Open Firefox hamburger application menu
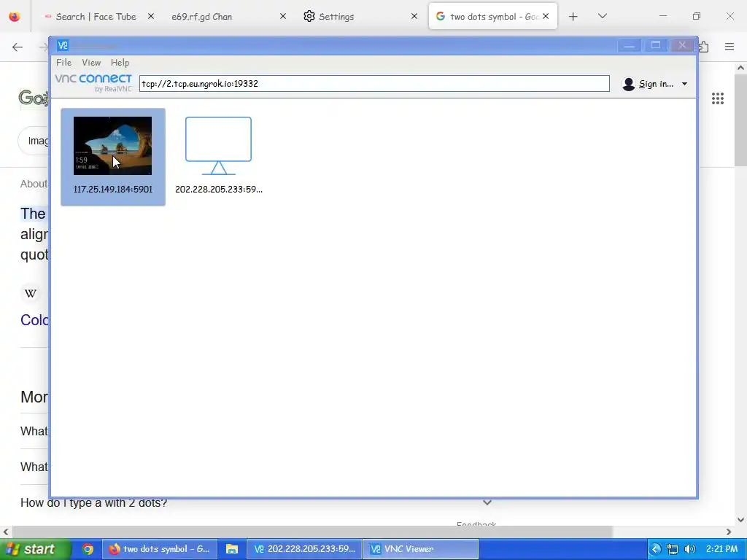 click(x=729, y=47)
